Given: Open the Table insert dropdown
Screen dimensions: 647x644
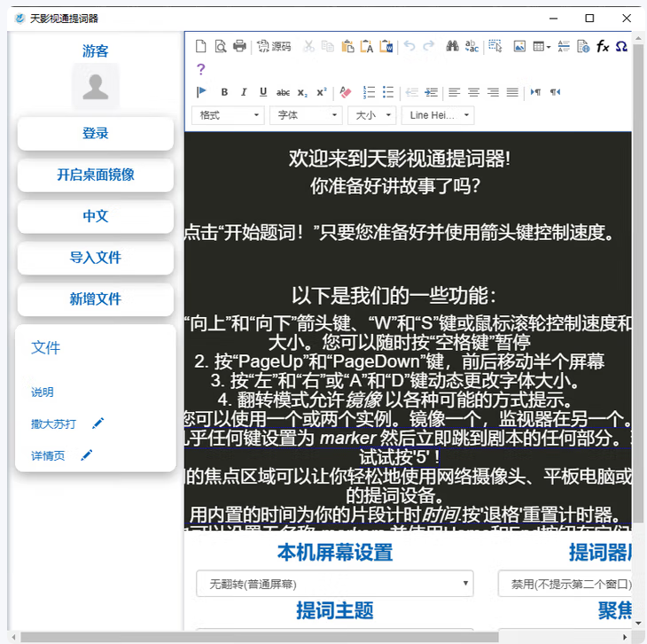Looking at the screenshot, I should [x=542, y=46].
